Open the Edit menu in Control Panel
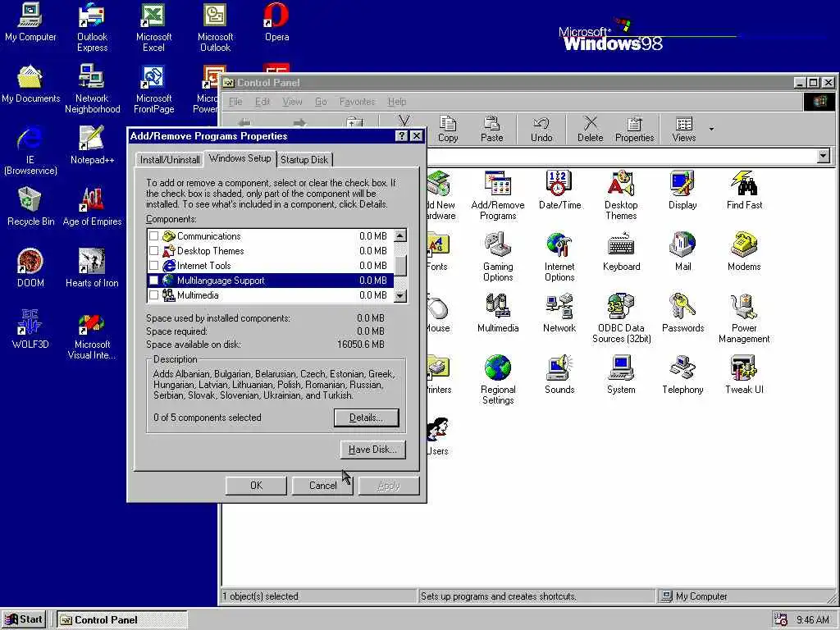Image resolution: width=840 pixels, height=630 pixels. (x=262, y=102)
